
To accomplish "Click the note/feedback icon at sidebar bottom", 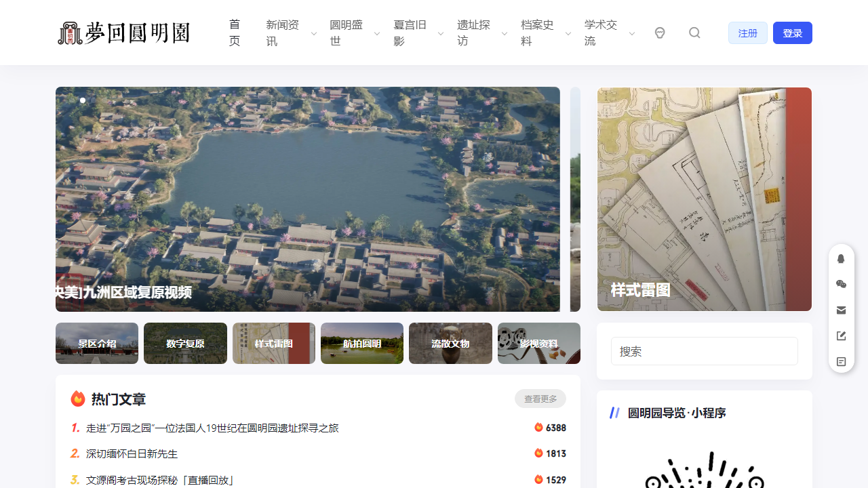I will pyautogui.click(x=842, y=361).
